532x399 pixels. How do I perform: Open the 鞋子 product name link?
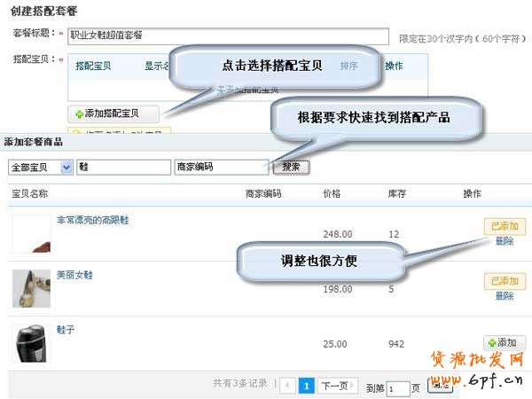(x=66, y=329)
